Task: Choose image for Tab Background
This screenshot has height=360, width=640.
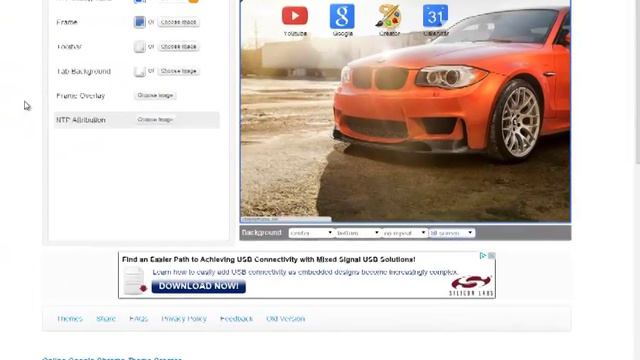Action: coord(179,71)
